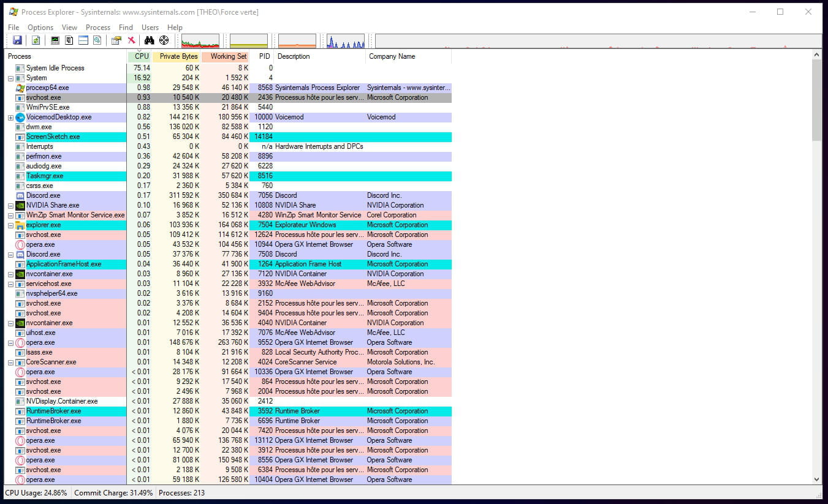Sort by the Private Bytes column header
Image resolution: width=828 pixels, height=504 pixels.
[177, 56]
